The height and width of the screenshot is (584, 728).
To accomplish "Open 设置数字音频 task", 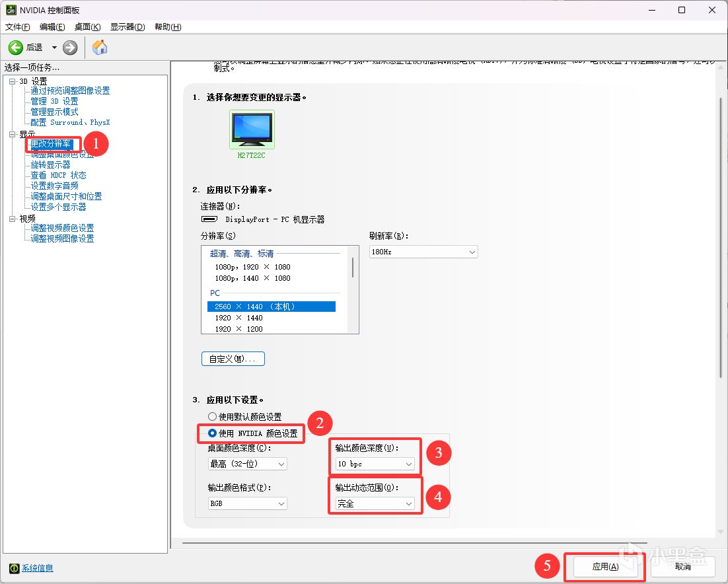I will [x=54, y=186].
